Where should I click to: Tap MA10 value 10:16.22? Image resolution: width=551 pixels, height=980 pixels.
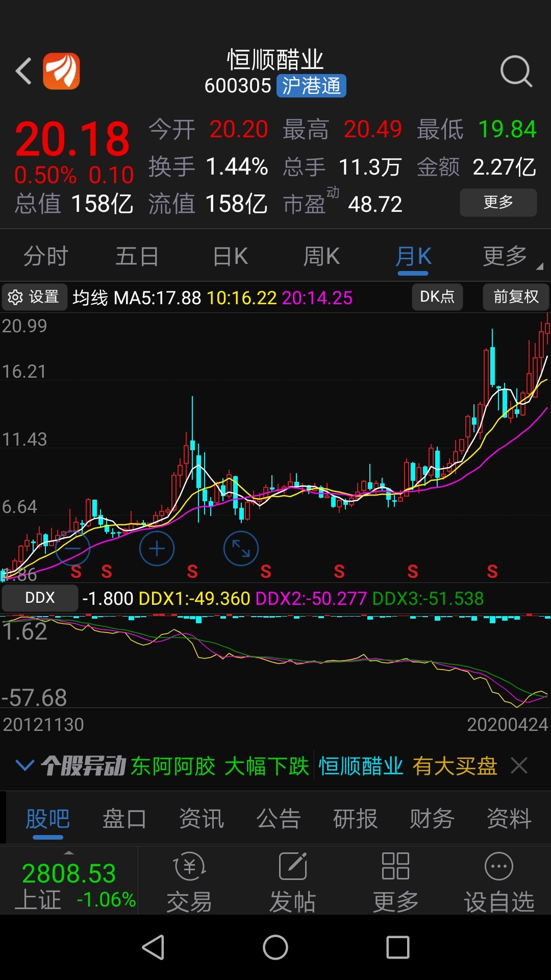242,298
